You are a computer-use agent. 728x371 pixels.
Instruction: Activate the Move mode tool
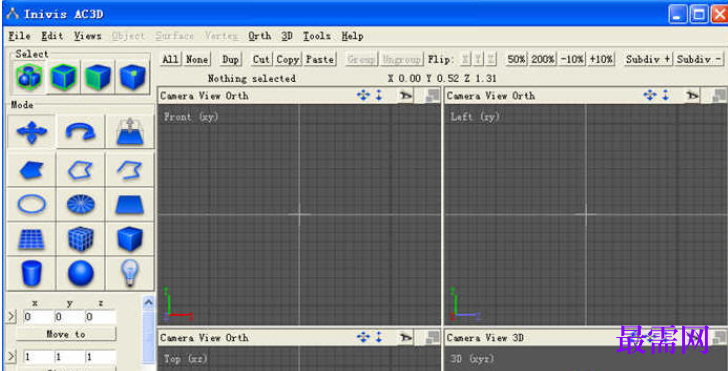31,132
